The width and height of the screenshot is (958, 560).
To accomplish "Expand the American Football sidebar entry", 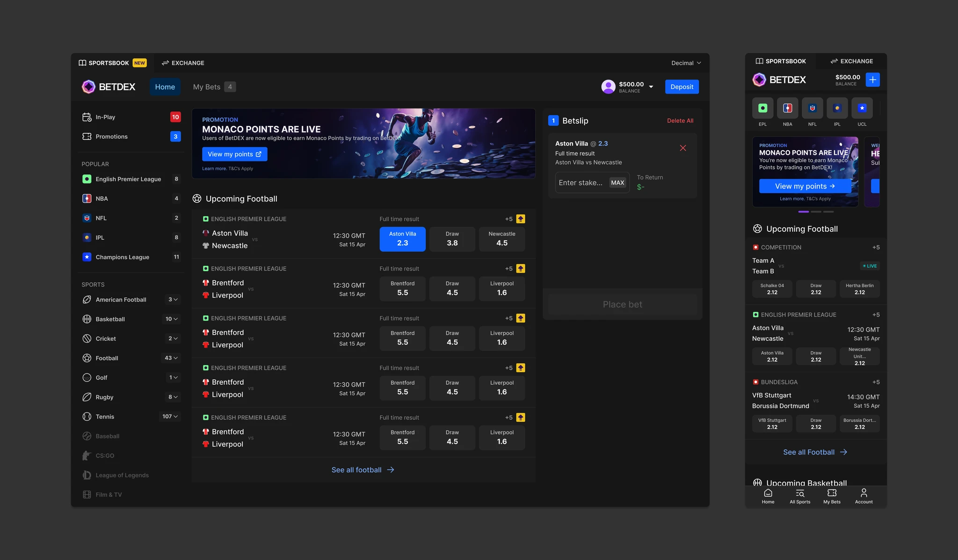I will [175, 299].
